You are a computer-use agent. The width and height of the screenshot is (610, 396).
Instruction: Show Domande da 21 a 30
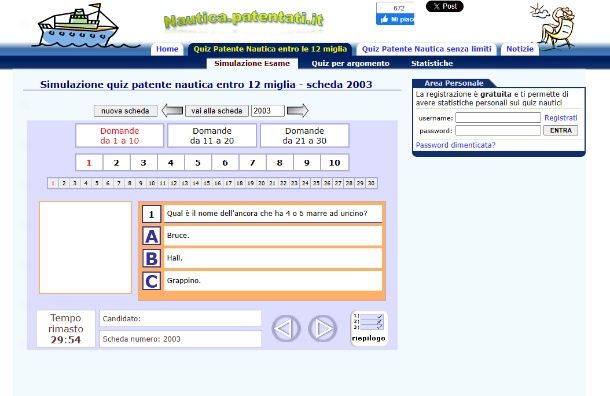pos(305,136)
